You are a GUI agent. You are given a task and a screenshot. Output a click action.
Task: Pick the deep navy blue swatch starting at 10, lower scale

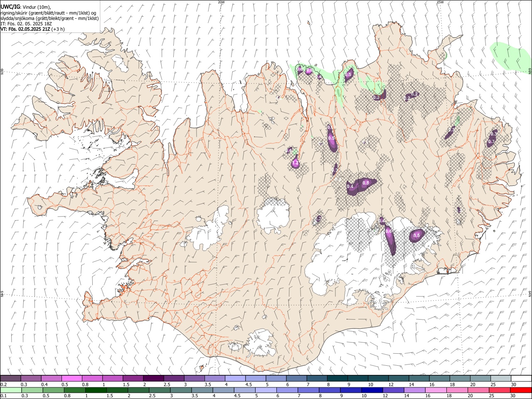tap(372, 390)
